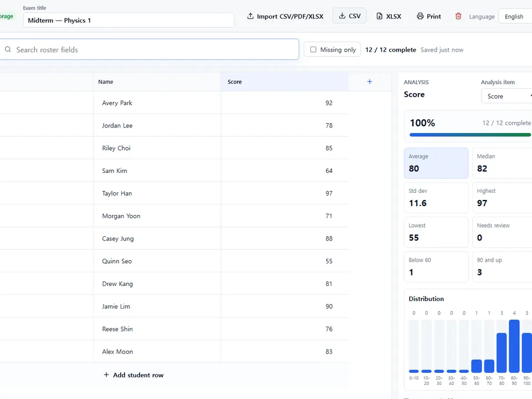The image size is (532, 399).
Task: Click the red trash delete icon
Action: coord(458,16)
